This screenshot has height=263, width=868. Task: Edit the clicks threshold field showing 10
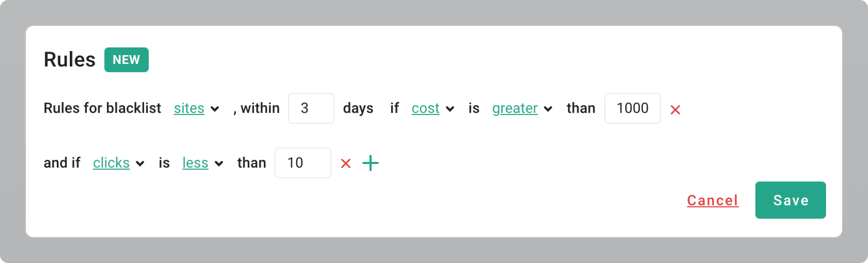[303, 163]
